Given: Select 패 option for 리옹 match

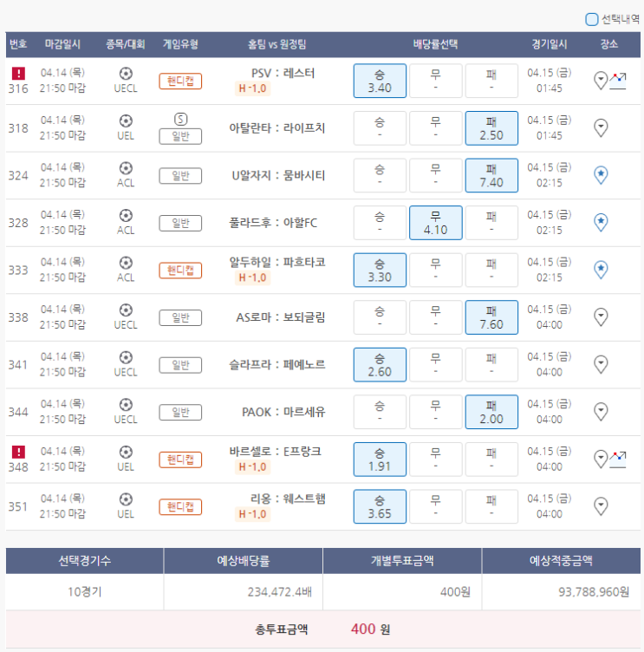Looking at the screenshot, I should [x=491, y=506].
